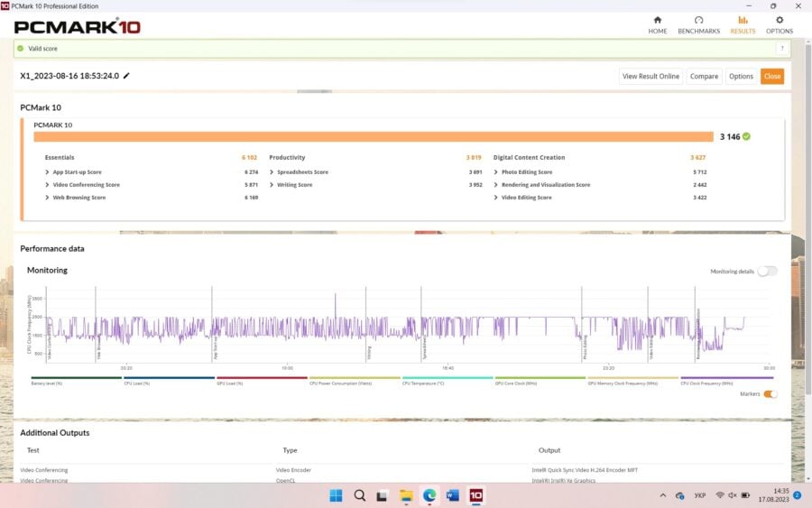
Task: Edit the result name with the pencil icon
Action: tap(126, 76)
